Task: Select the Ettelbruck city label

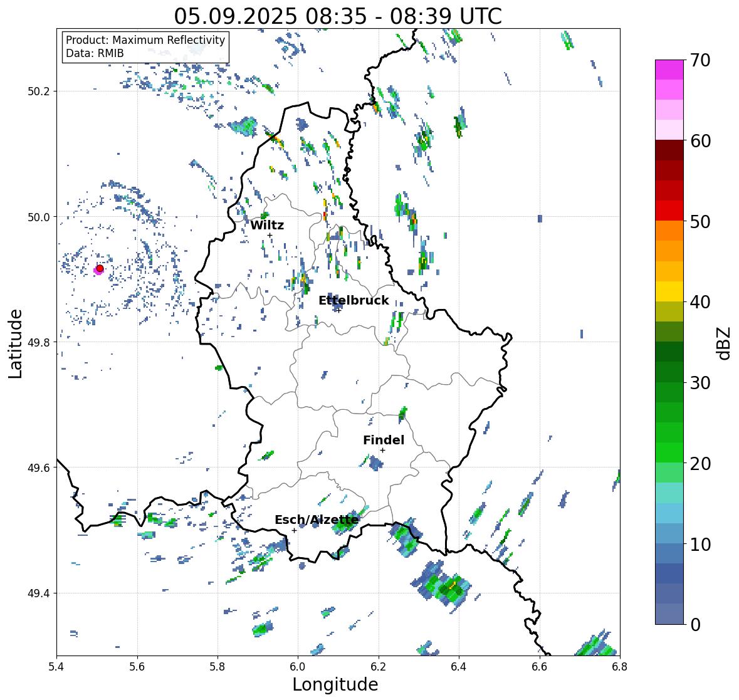Action: pos(354,300)
